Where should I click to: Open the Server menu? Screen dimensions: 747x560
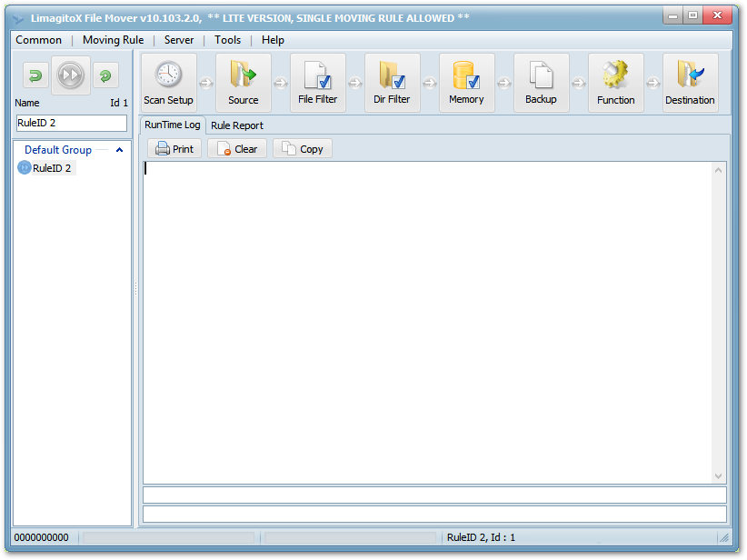(179, 40)
